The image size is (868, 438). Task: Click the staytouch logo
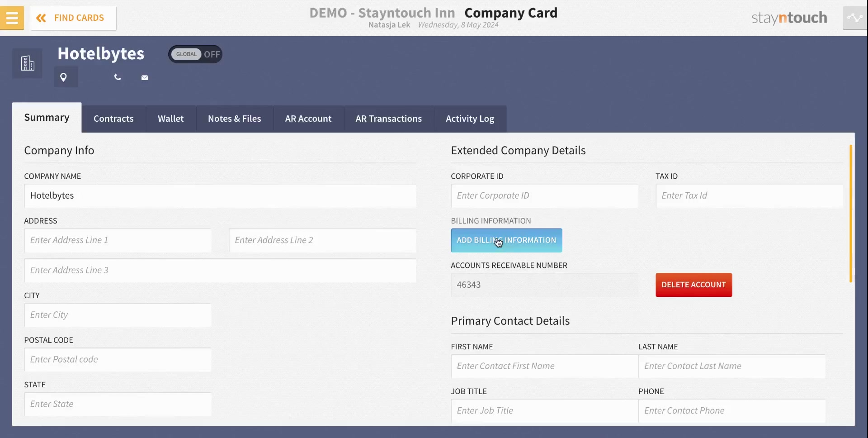[789, 18]
